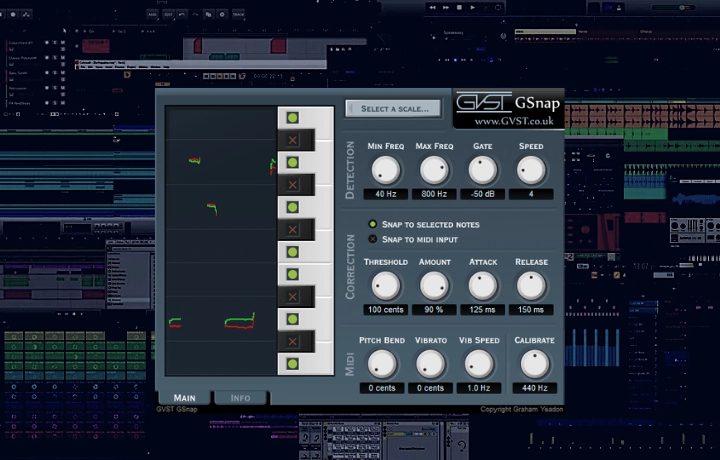720x460 pixels.
Task: Click copy icon in background toolbar
Action: pyautogui.click(x=208, y=14)
